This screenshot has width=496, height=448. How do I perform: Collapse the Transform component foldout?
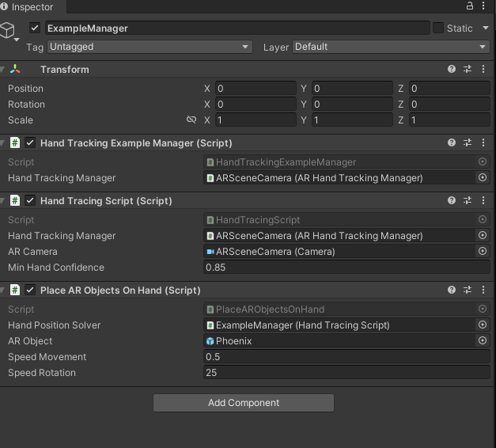pos(2,69)
